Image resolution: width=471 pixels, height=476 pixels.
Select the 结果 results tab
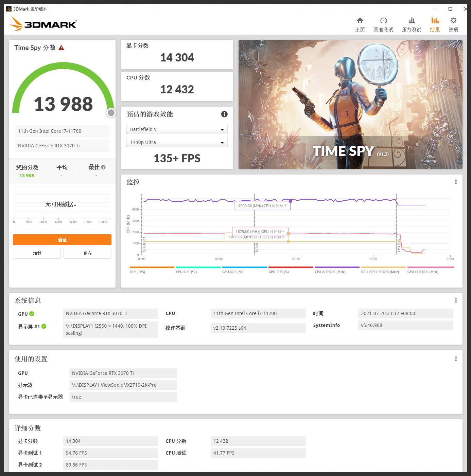click(435, 25)
